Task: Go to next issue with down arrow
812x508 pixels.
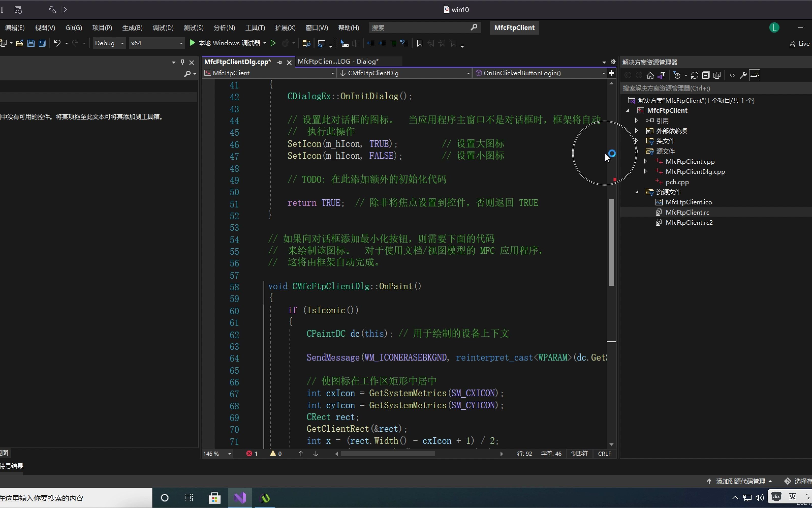Action: point(316,454)
